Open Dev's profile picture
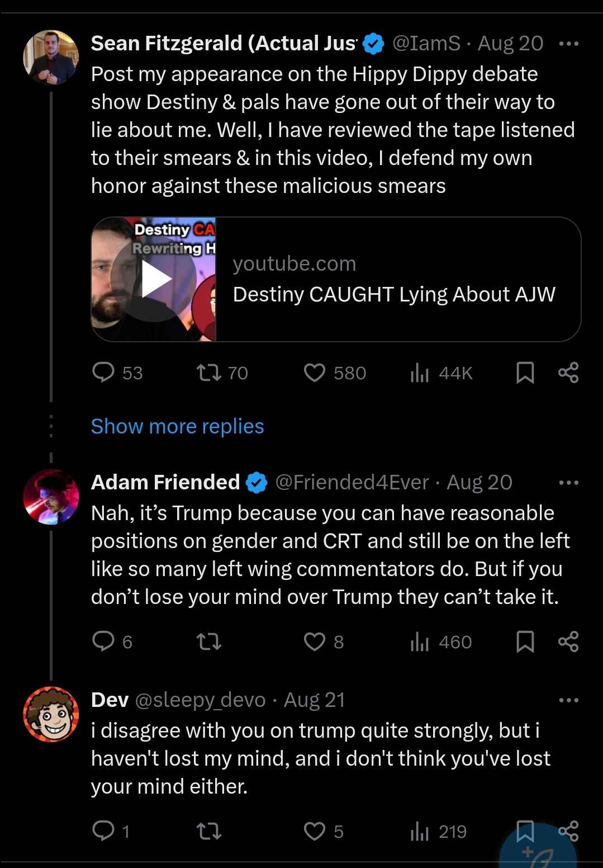603x868 pixels. click(51, 714)
